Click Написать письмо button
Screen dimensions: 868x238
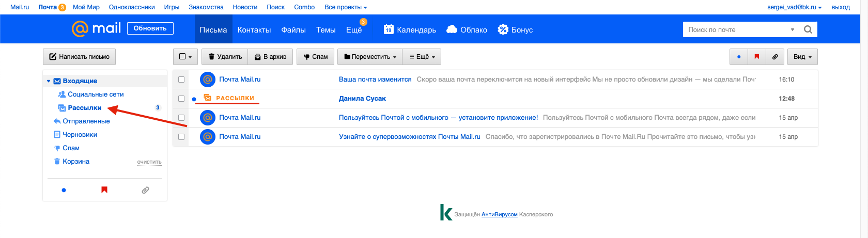pos(80,57)
